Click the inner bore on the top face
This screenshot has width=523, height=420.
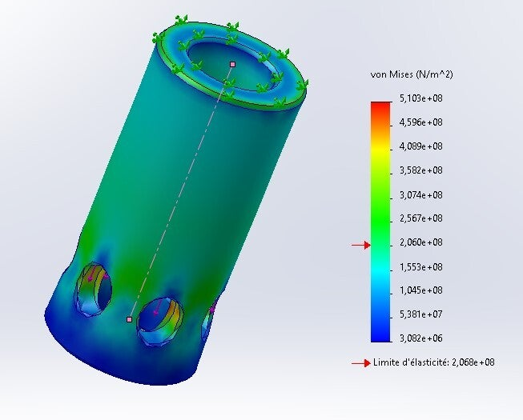point(233,66)
